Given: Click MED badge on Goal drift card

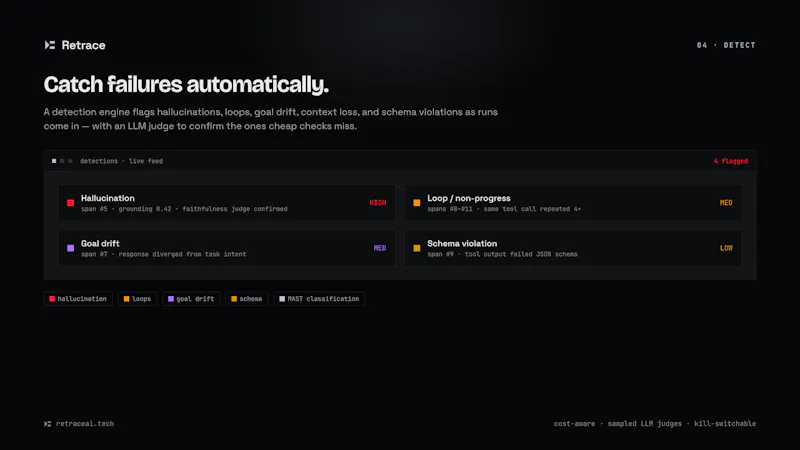Looking at the screenshot, I should pyautogui.click(x=380, y=248).
